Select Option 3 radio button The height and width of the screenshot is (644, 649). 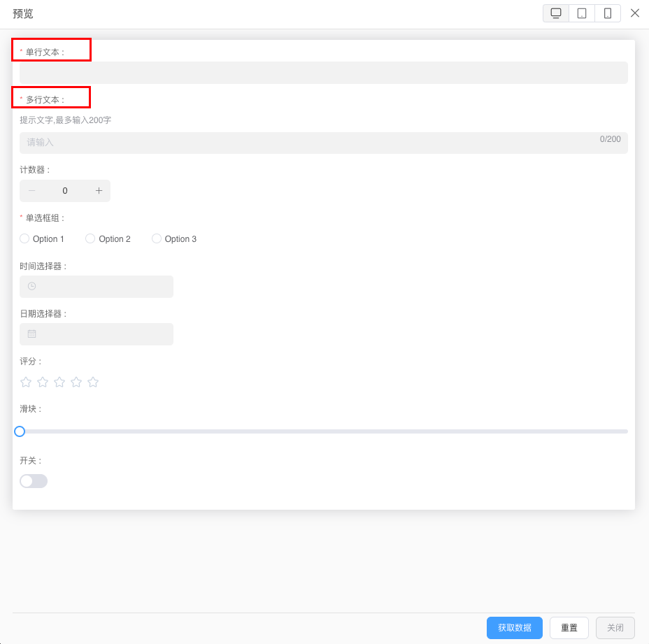pyautogui.click(x=157, y=238)
